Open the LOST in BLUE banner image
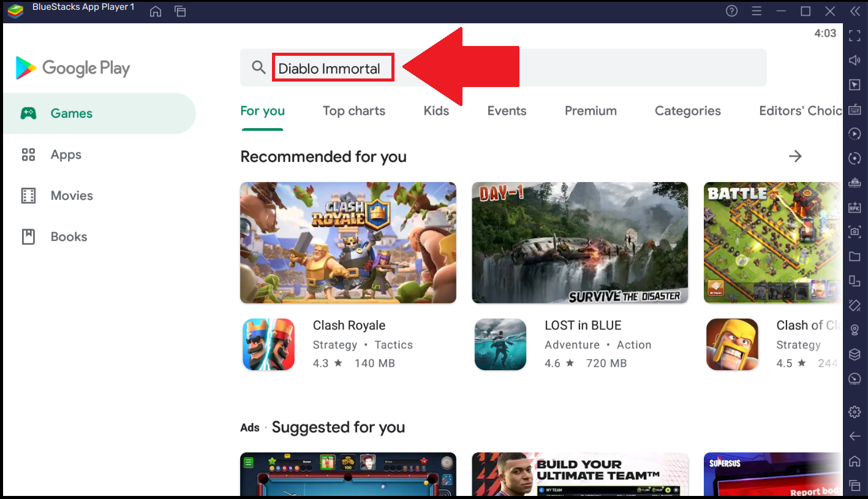Screen dimensions: 868x499 click(x=579, y=243)
